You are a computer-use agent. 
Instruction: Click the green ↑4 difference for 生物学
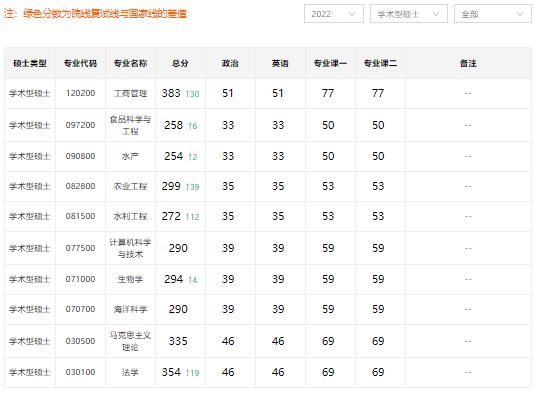click(193, 280)
